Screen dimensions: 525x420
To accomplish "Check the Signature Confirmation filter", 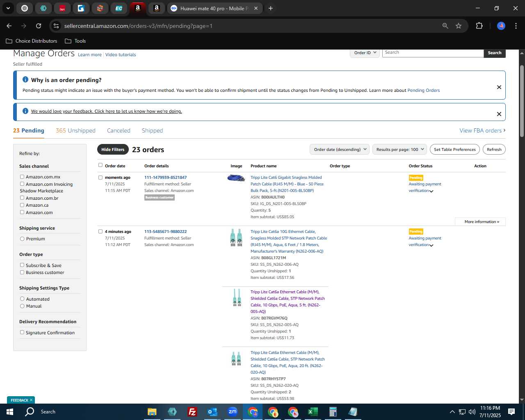I will click(x=22, y=332).
